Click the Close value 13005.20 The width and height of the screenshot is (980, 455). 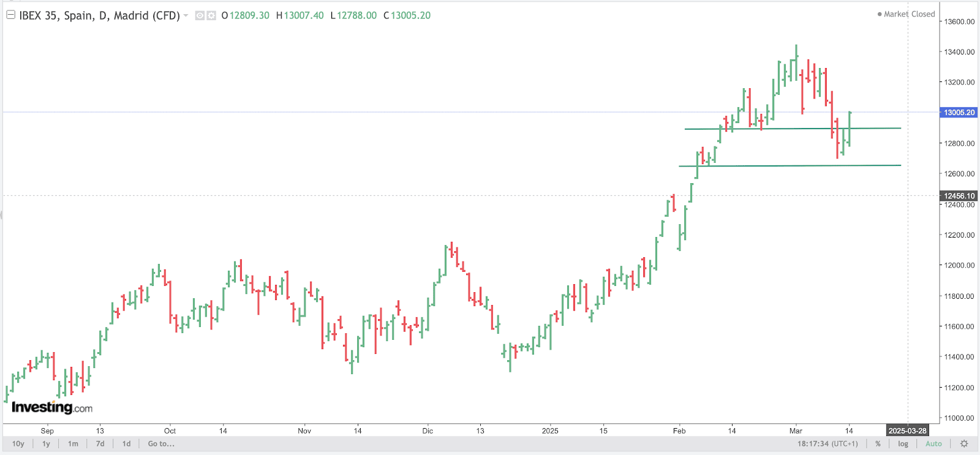pyautogui.click(x=410, y=15)
